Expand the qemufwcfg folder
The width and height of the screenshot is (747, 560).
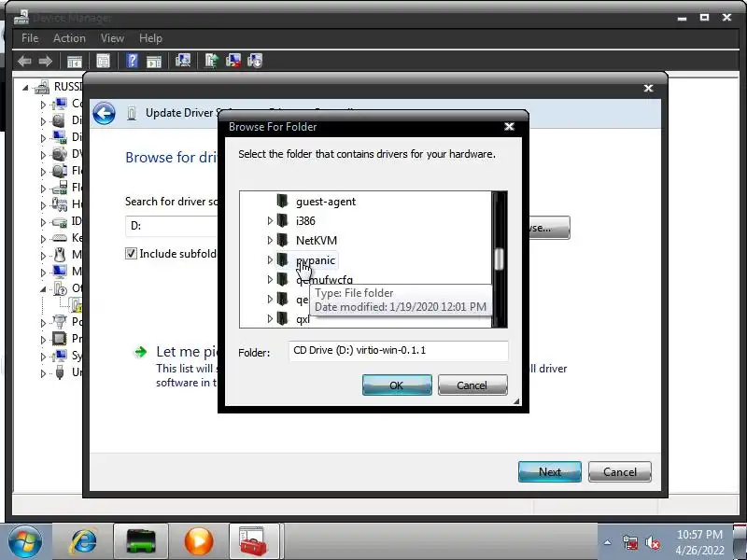pos(270,279)
